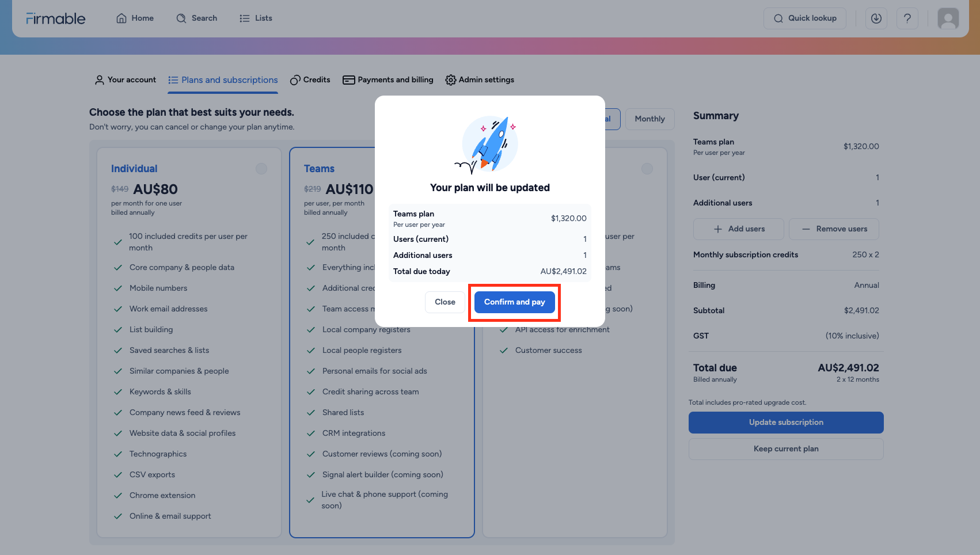Click 'Technographics' feature text
The height and width of the screenshot is (555, 980).
point(158,454)
